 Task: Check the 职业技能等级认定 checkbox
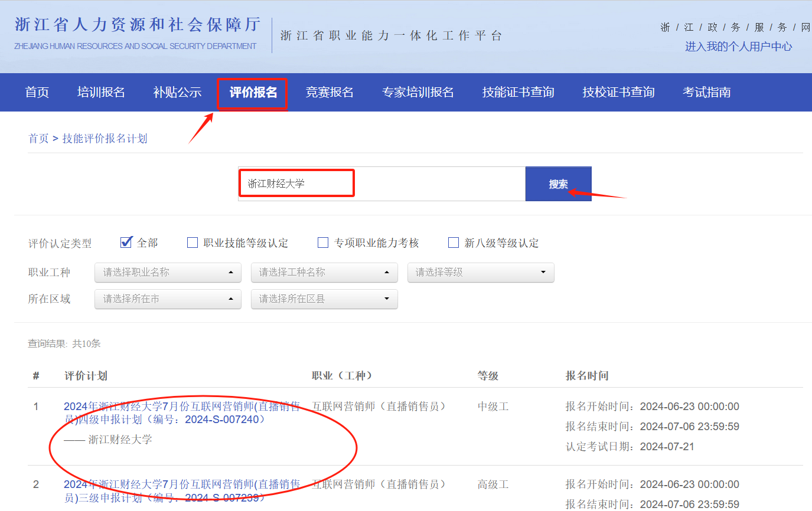tap(193, 243)
